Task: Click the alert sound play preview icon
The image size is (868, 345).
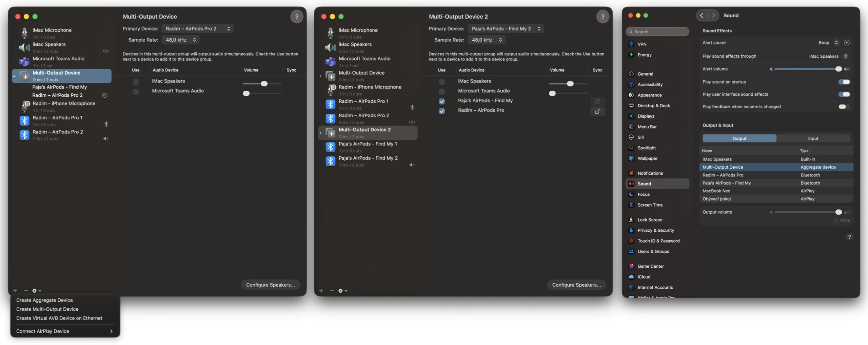Action: coord(847,43)
